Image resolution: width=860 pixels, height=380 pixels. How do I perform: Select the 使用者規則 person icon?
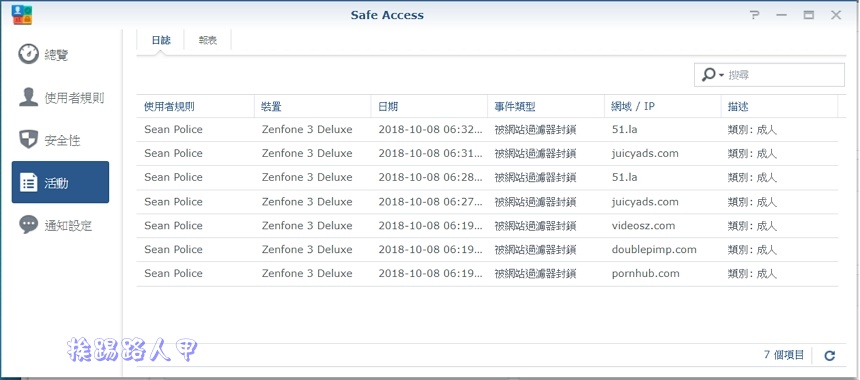tap(29, 97)
